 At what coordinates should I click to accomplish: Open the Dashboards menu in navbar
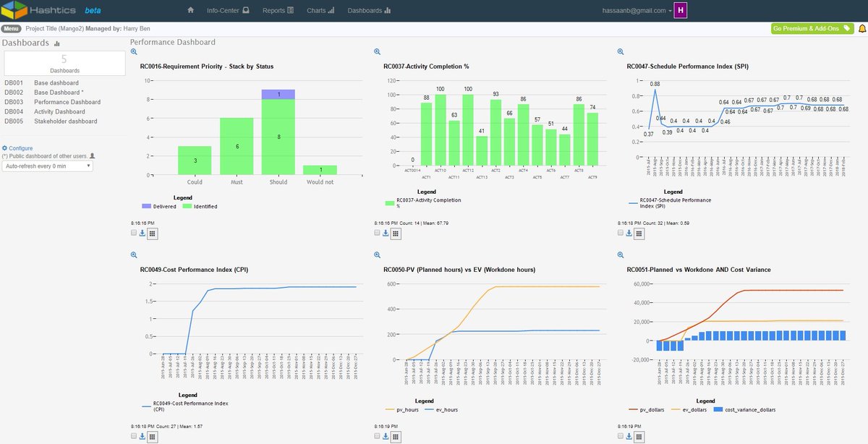click(x=369, y=11)
